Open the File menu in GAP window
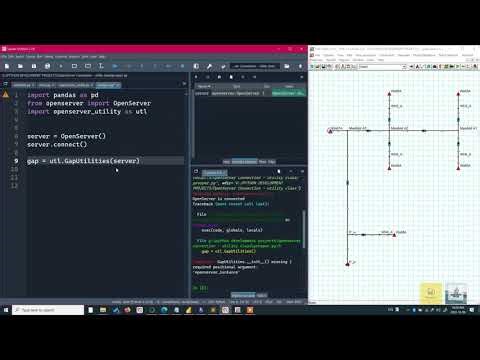 [x=318, y=55]
